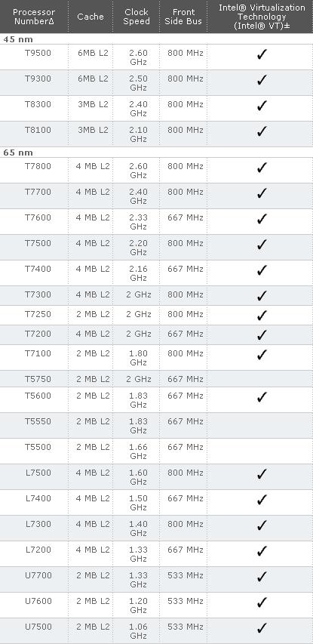Click the T5750 processor number
The image size is (313, 644).
(x=38, y=379)
